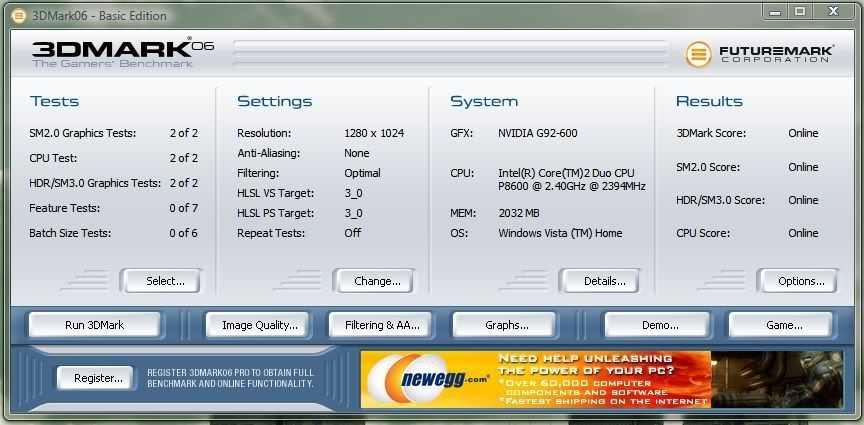Click the '3DMark Score:' label
Viewport: 864px width, 425px height.
tap(711, 133)
